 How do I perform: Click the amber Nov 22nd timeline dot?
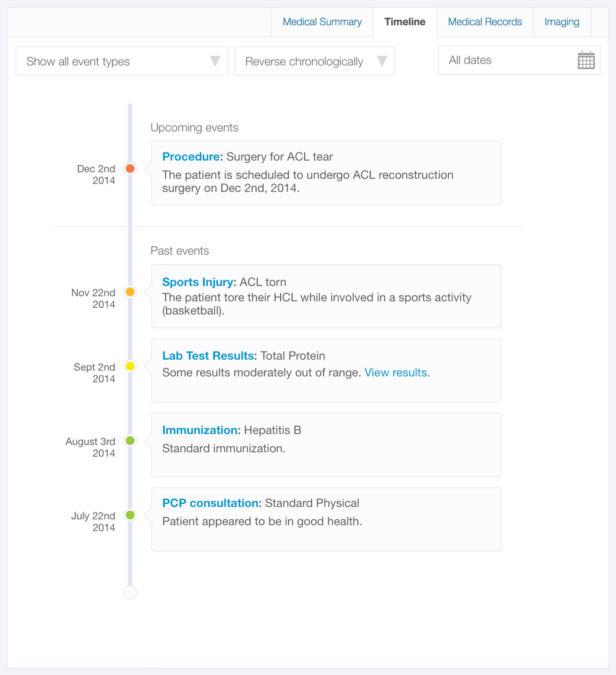[130, 292]
